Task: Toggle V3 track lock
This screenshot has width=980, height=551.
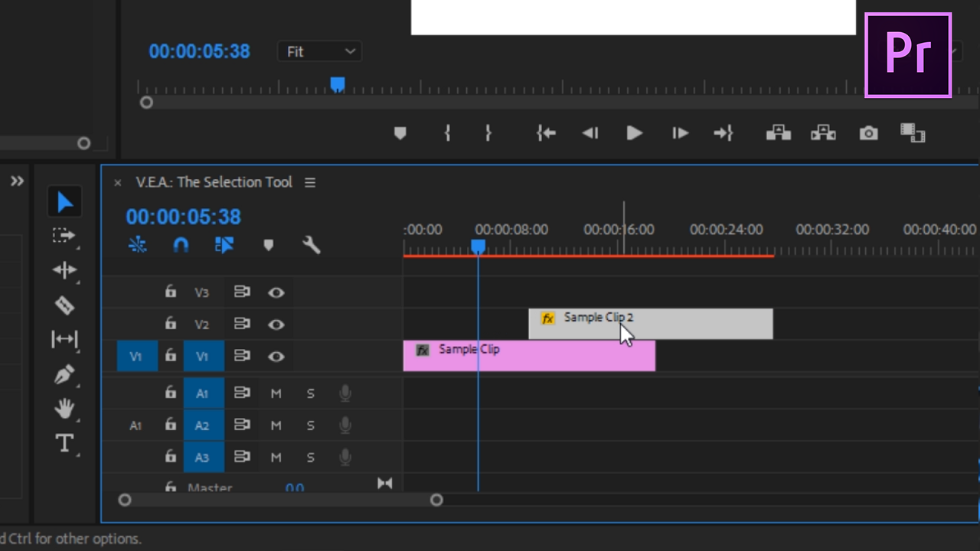Action: point(171,292)
